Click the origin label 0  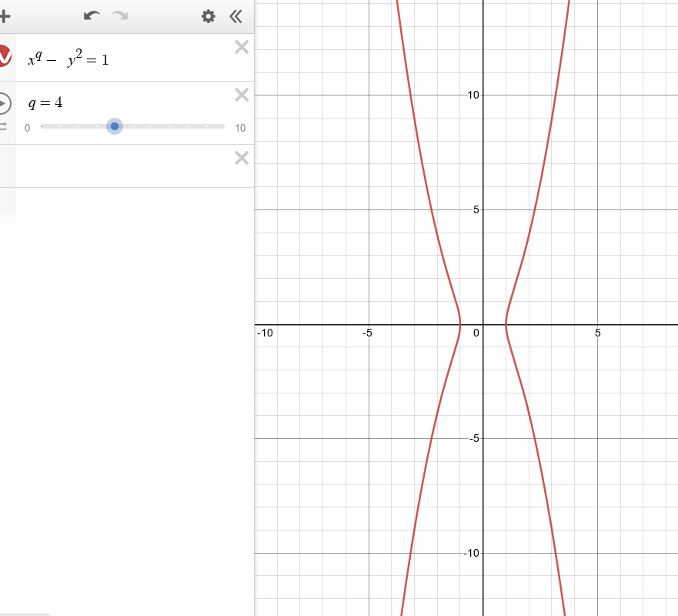click(x=476, y=333)
